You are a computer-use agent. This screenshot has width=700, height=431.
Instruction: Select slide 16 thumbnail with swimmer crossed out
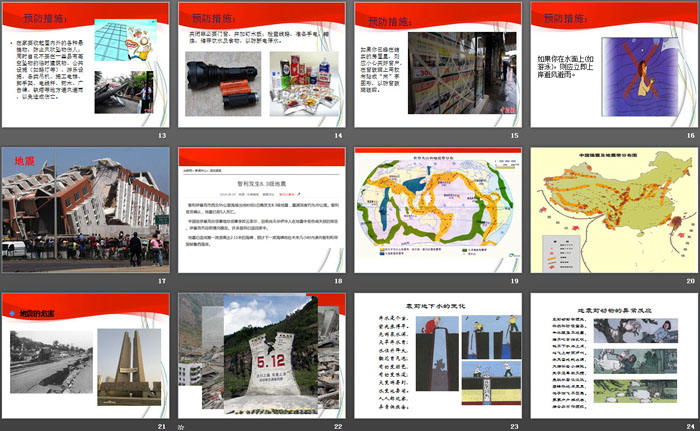pos(614,65)
